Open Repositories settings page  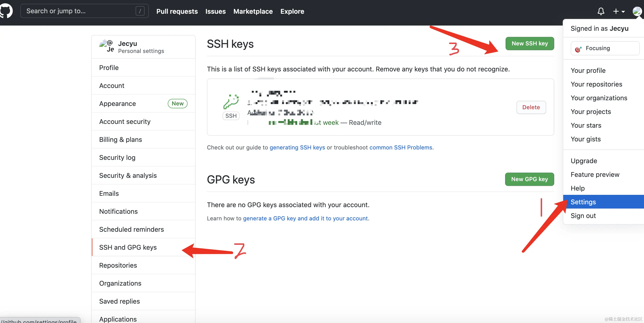coord(143,266)
